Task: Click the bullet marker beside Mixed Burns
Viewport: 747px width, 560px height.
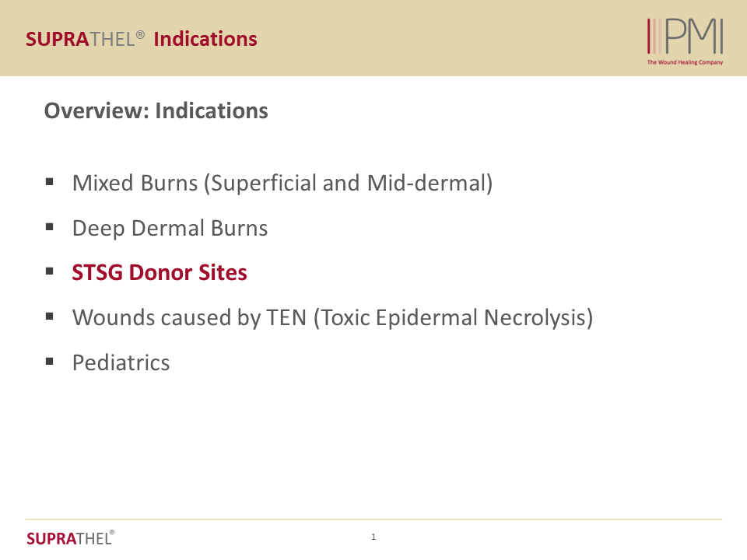Action: (x=50, y=183)
